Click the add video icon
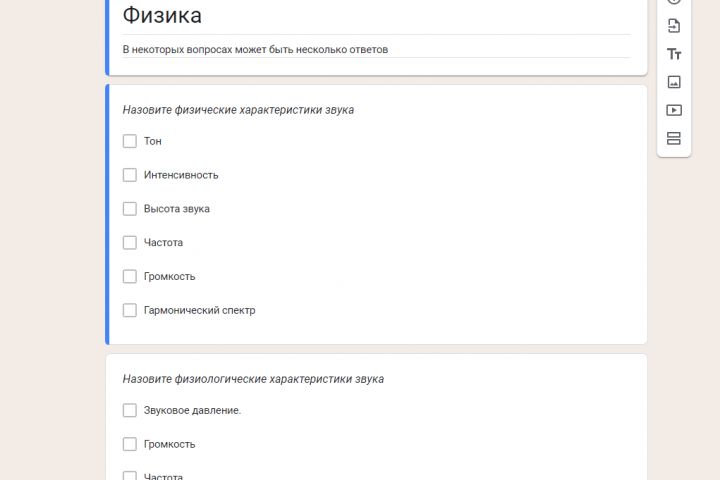 (x=674, y=110)
